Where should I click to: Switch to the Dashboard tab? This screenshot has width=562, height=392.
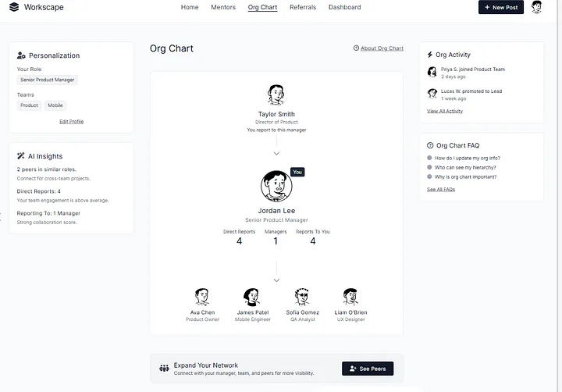point(345,7)
